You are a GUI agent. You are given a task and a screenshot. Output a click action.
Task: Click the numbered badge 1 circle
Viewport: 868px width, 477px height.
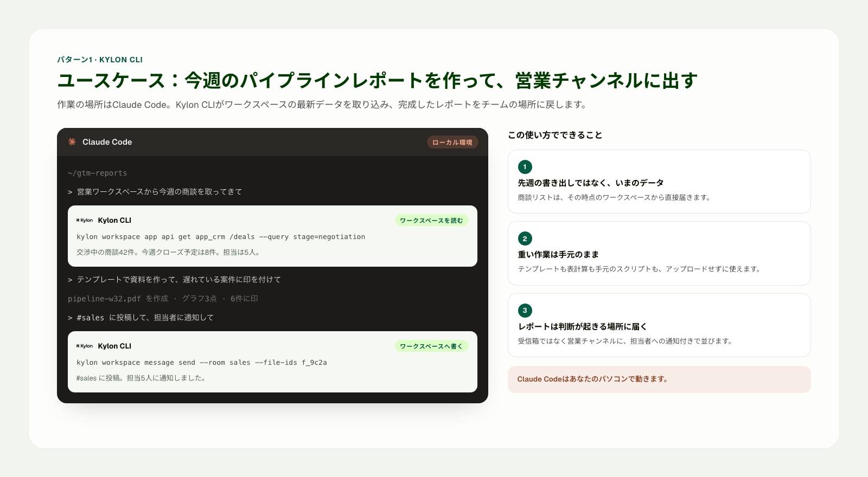point(525,167)
